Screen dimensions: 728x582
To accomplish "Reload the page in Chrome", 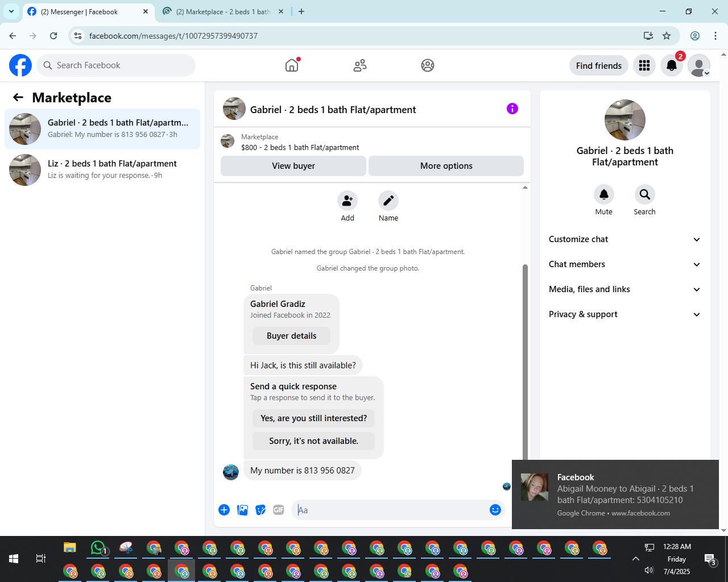I will (53, 36).
